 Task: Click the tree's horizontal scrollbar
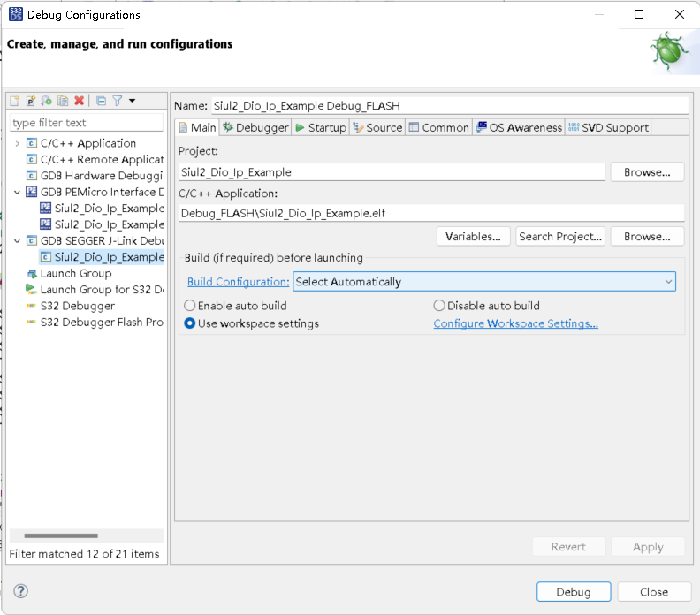click(60, 535)
